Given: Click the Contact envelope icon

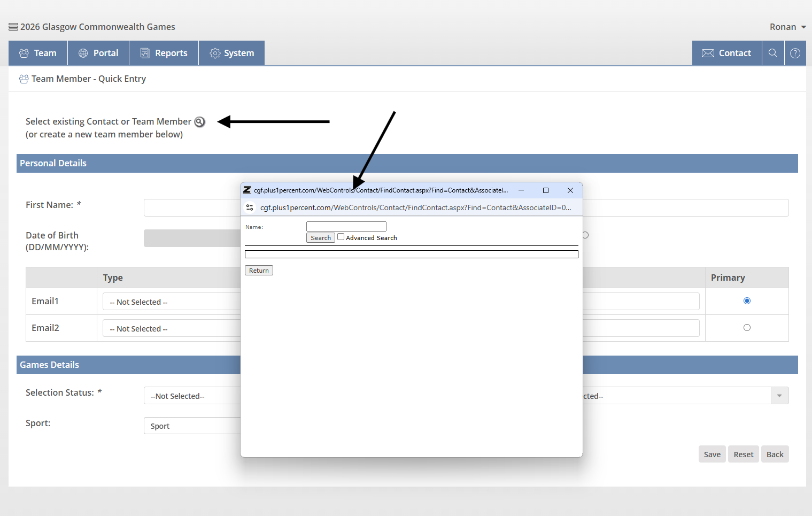Looking at the screenshot, I should [708, 53].
